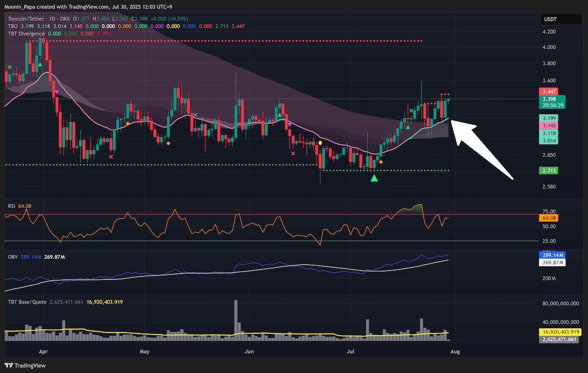Select the purple down-triangle marker in early April
The image size is (588, 373).
[x=57, y=92]
